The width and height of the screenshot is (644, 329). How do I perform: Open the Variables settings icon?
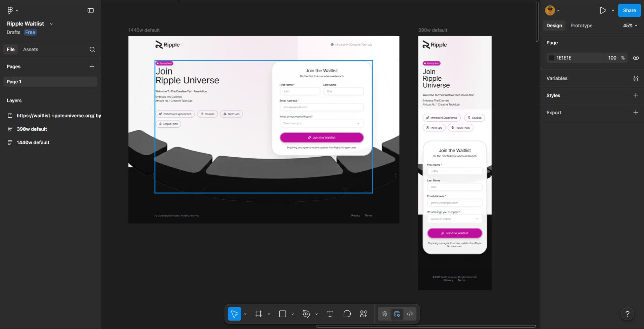(x=636, y=78)
